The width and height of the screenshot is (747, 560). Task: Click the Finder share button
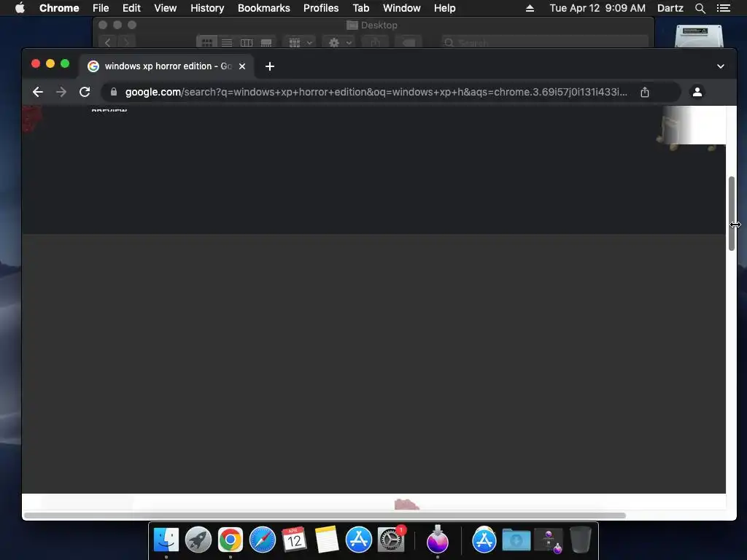pos(376,42)
